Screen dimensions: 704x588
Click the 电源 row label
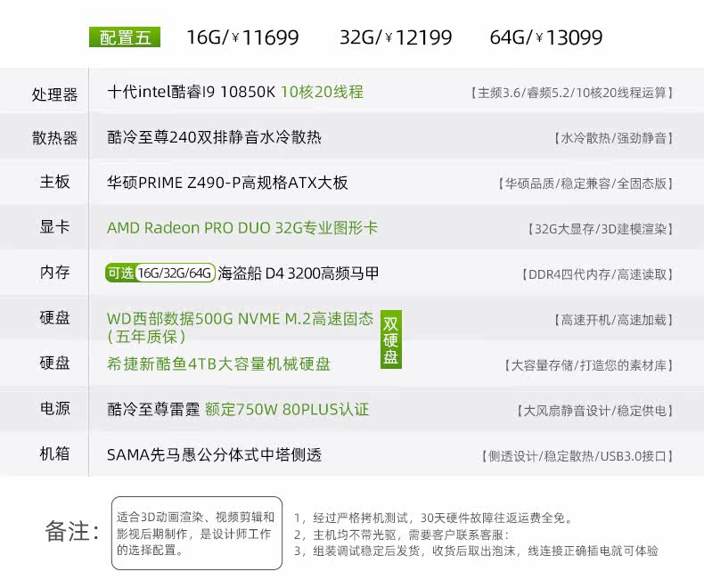(54, 408)
